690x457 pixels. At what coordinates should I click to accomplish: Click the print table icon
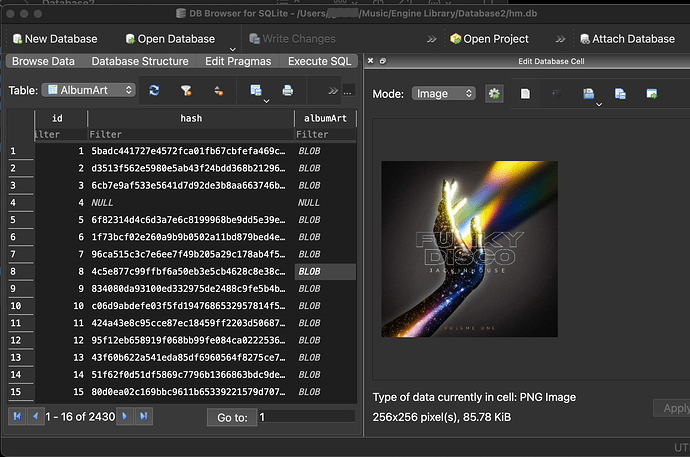[288, 91]
